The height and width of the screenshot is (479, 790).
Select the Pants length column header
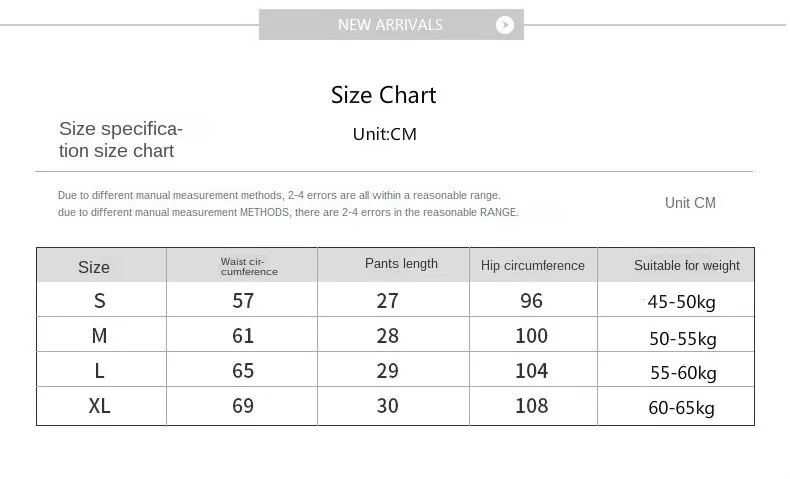401,264
